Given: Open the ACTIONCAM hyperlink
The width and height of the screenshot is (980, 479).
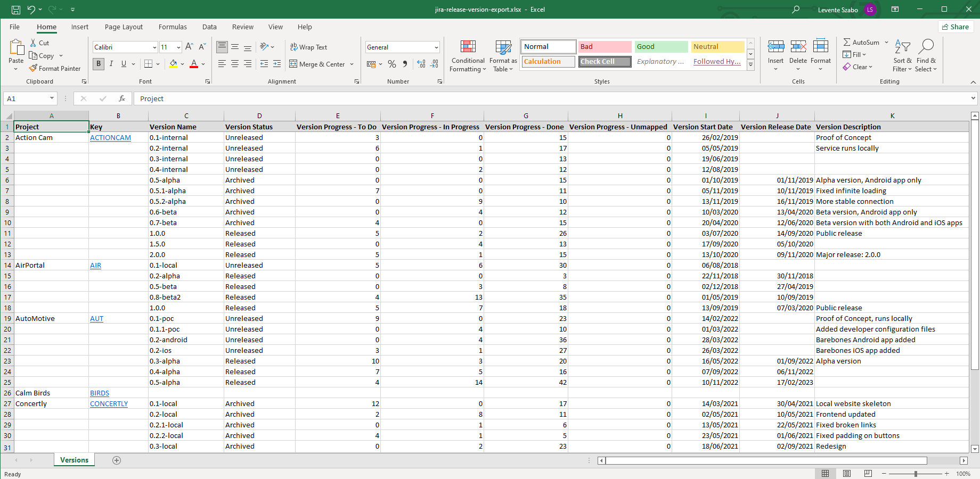Looking at the screenshot, I should coord(110,138).
